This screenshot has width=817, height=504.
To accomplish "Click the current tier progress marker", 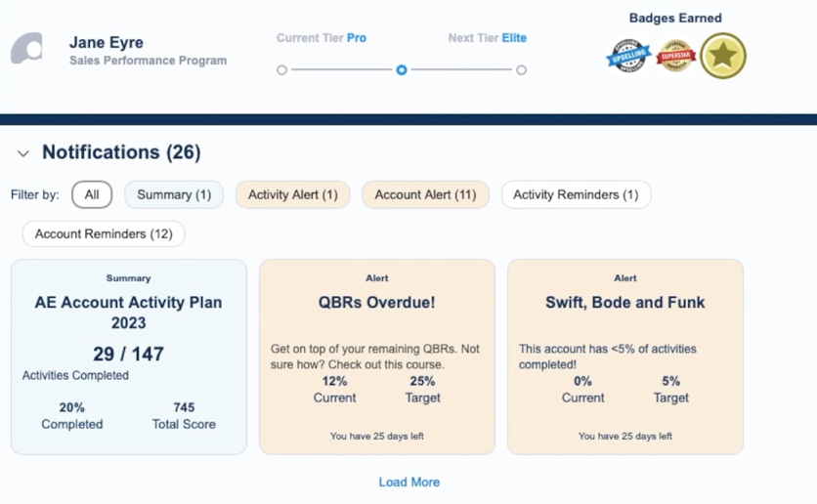I will (402, 70).
